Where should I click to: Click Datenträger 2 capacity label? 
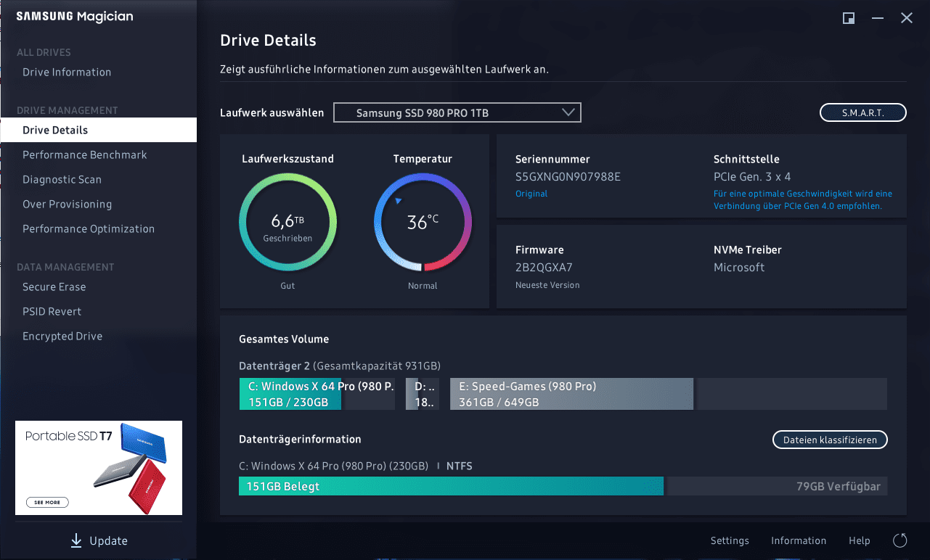click(340, 366)
